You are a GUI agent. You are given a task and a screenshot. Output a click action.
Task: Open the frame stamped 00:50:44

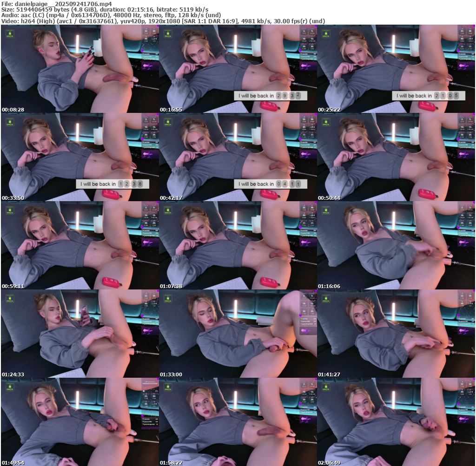[396, 157]
